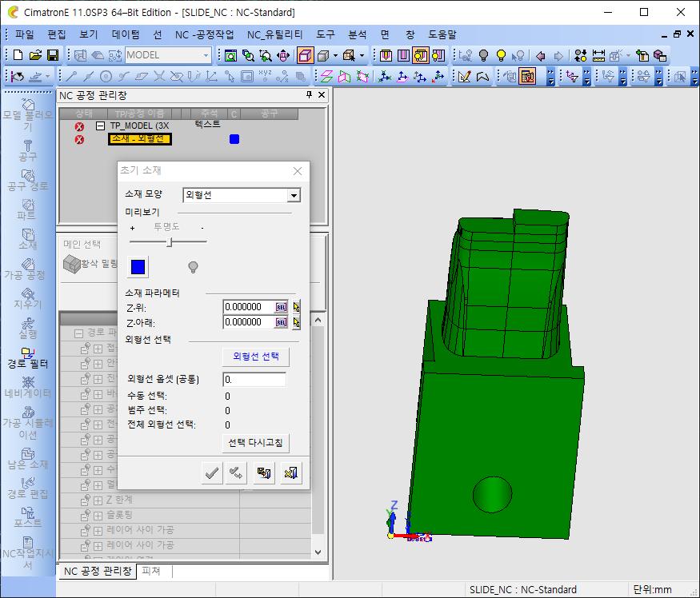Click the sketch pencil-and-triangle icon
The width and height of the screenshot is (700, 598).
(x=464, y=76)
